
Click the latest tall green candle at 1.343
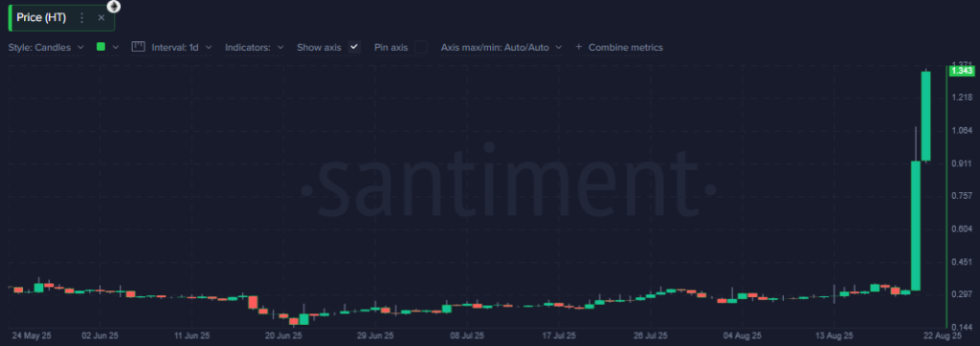click(925, 117)
